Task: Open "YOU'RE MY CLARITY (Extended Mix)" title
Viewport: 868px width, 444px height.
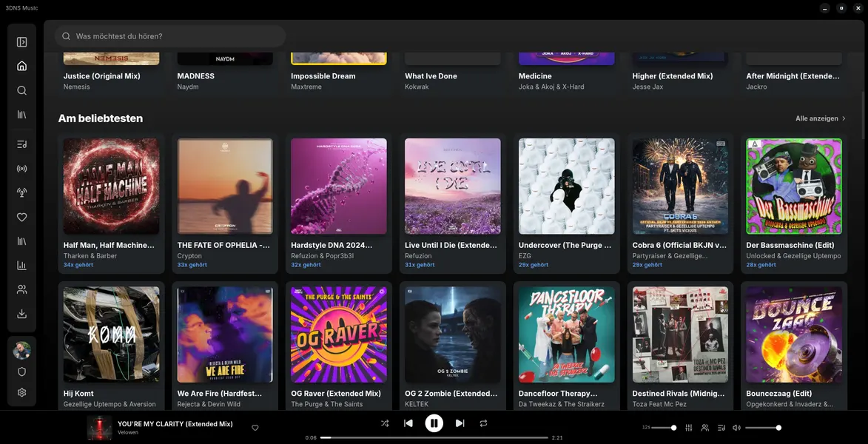Action: (x=175, y=424)
